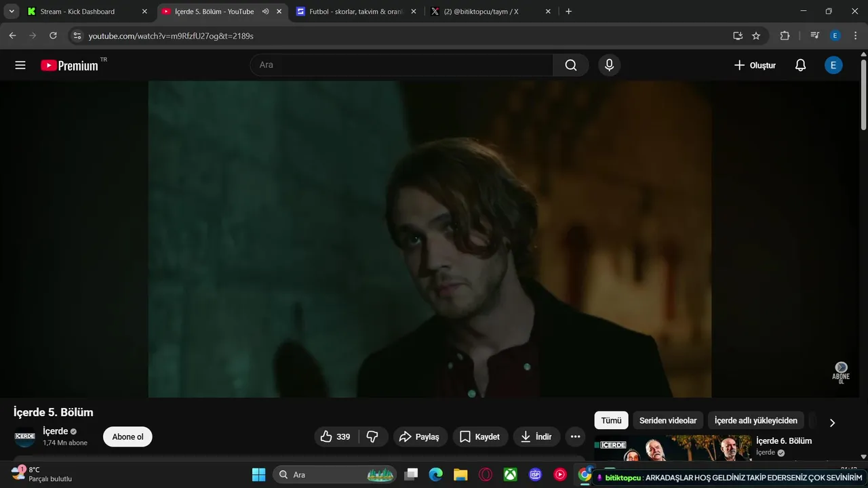
Task: Open the Oluştur create menu
Action: pyautogui.click(x=754, y=65)
